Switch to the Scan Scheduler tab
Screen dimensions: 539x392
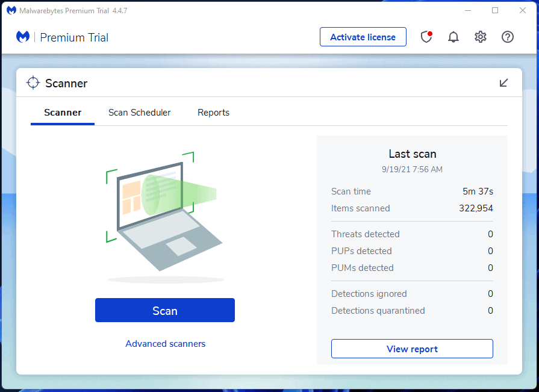[x=139, y=113]
